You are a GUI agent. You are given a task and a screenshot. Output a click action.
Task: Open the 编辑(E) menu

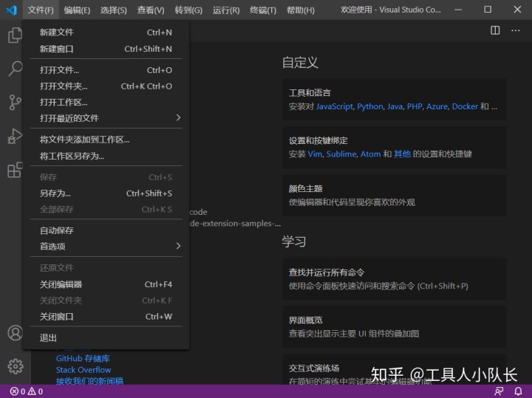click(77, 10)
